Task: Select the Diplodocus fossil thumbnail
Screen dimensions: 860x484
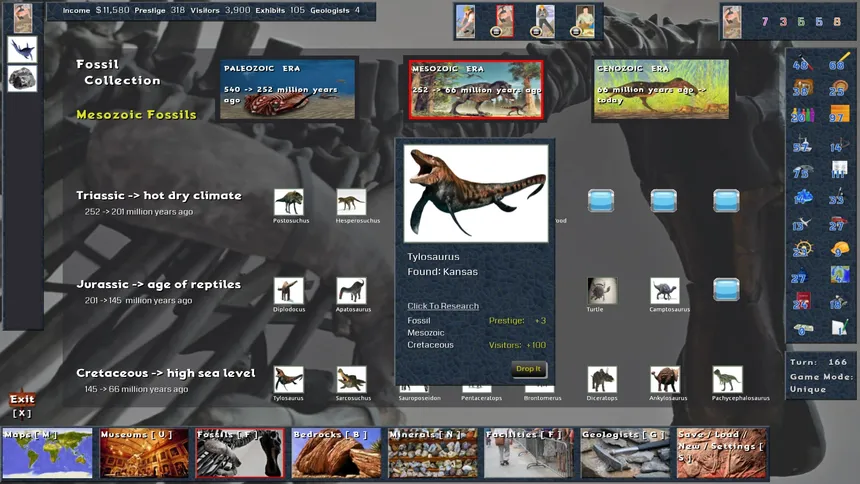Action: click(289, 291)
